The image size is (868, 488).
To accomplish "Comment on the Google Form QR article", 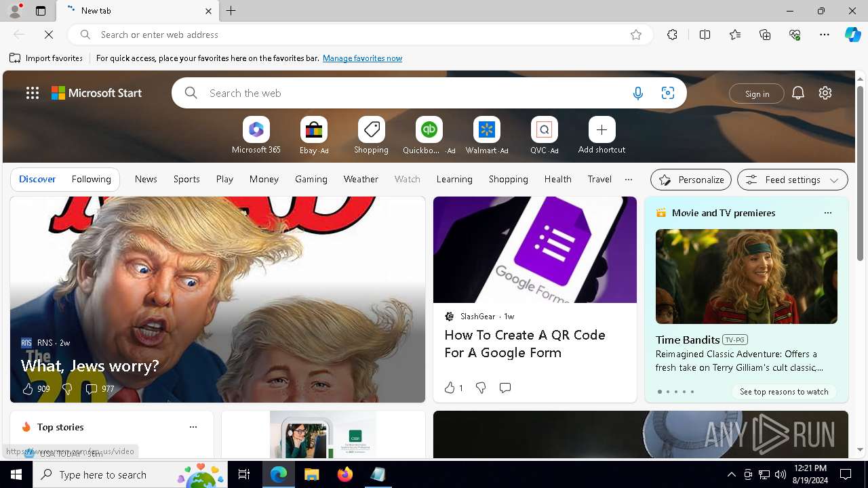I will (x=505, y=388).
